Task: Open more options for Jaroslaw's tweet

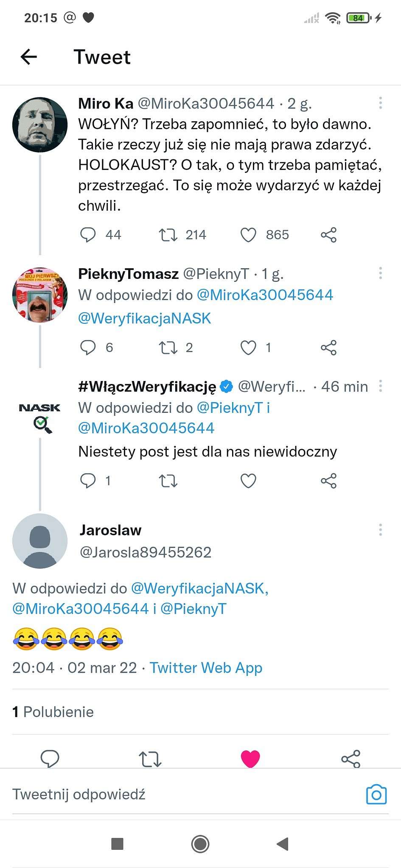Action: point(380,530)
